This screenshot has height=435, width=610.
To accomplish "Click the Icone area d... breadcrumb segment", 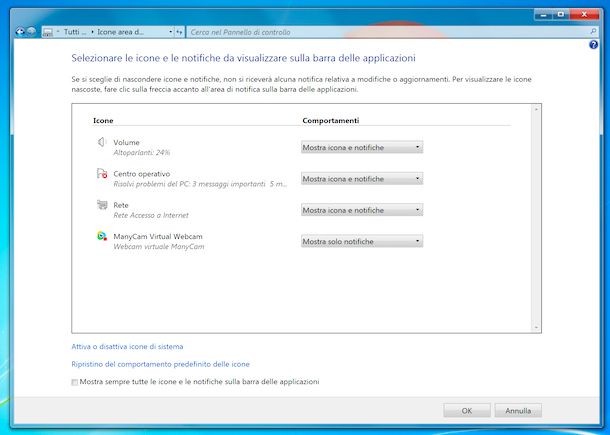I will tap(120, 32).
